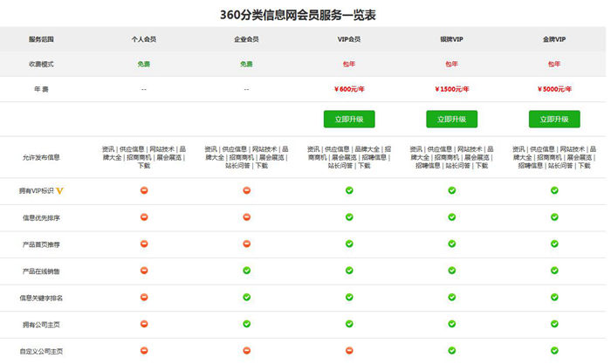Click green check for 信息优先排序 under 金牌VIP

coord(554,217)
